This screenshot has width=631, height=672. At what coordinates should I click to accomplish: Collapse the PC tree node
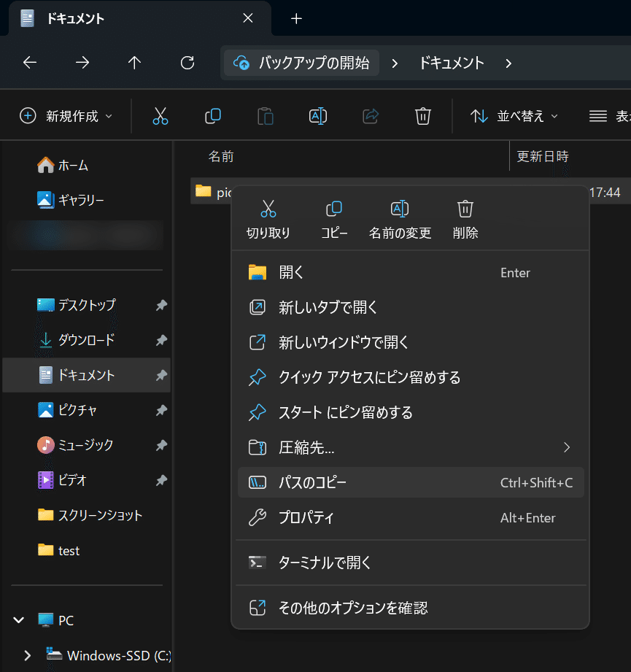19,620
